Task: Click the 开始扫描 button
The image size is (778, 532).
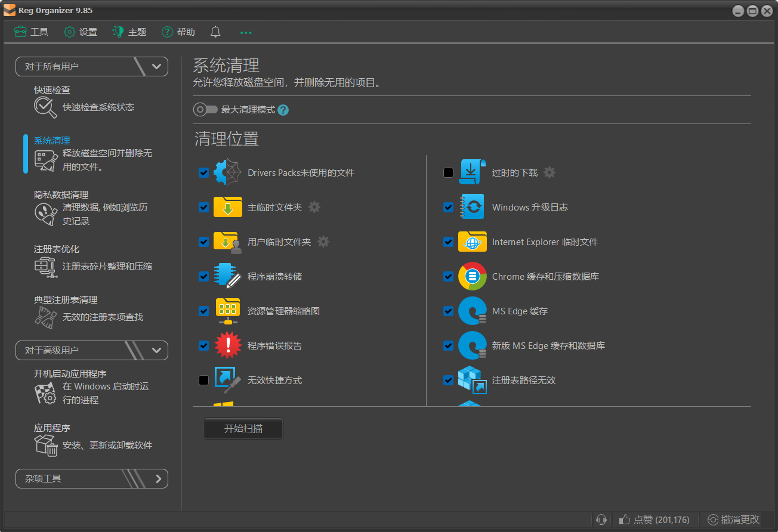Action: click(x=243, y=429)
